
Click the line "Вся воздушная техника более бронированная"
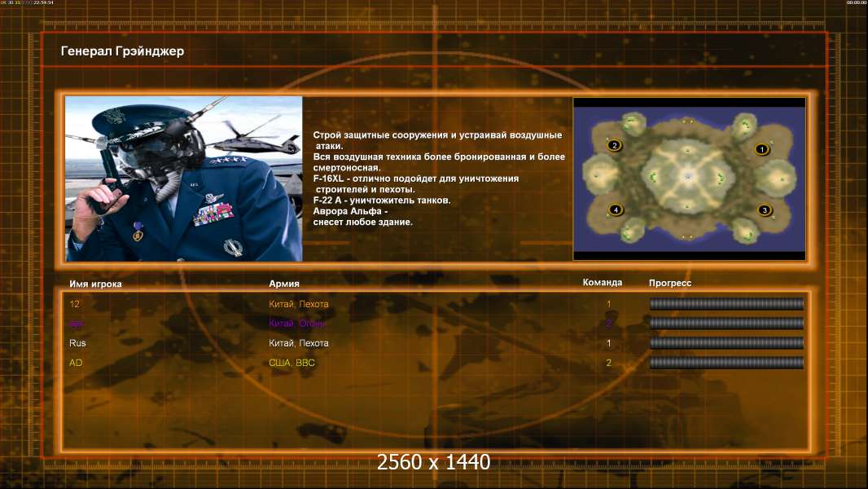coord(439,156)
